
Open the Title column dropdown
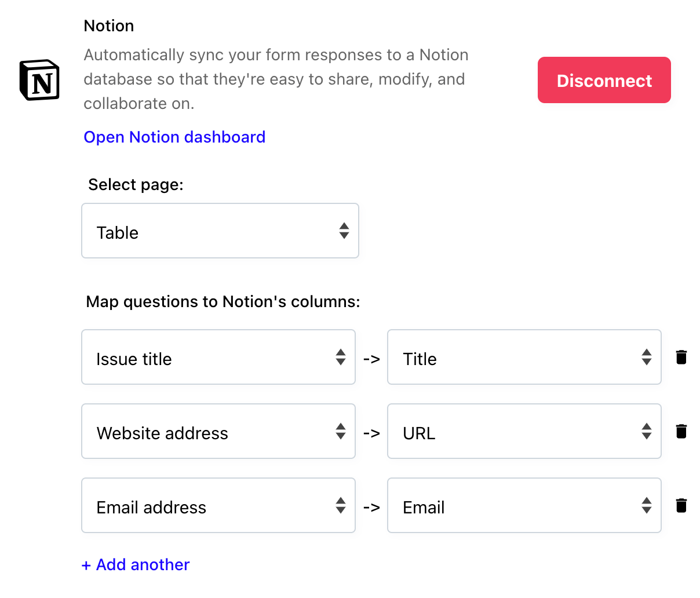524,357
